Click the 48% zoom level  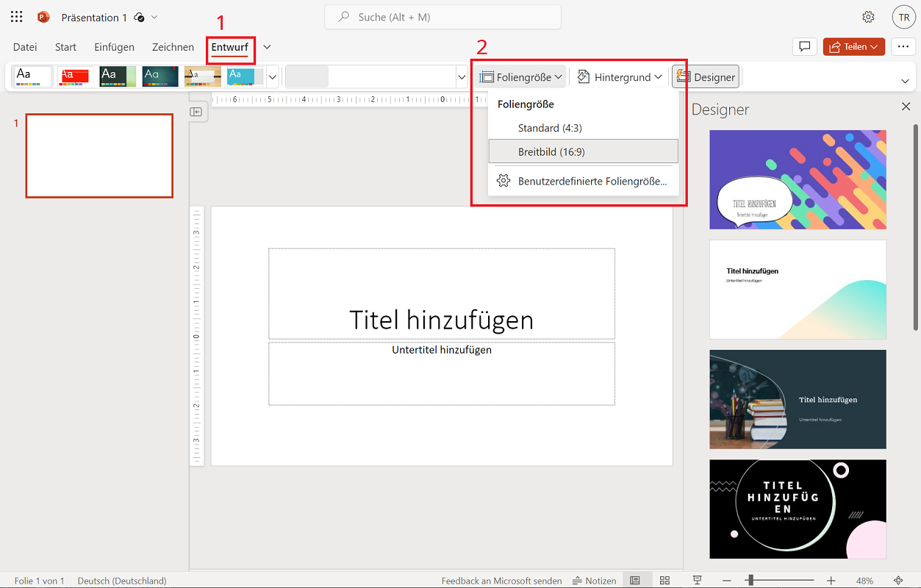[x=864, y=581]
